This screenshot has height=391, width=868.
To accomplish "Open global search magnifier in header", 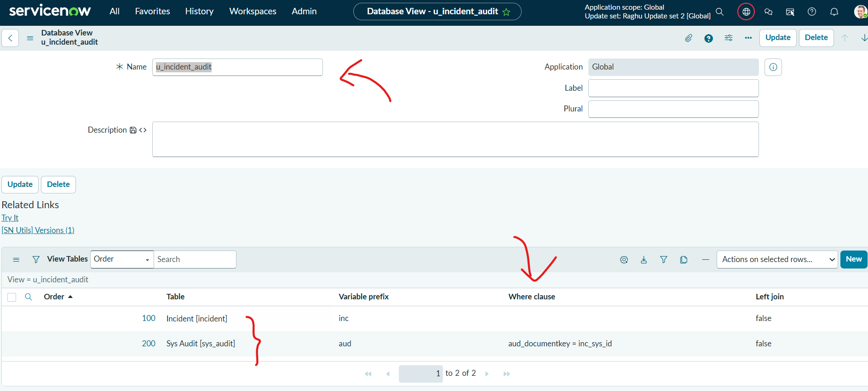I will coord(720,12).
